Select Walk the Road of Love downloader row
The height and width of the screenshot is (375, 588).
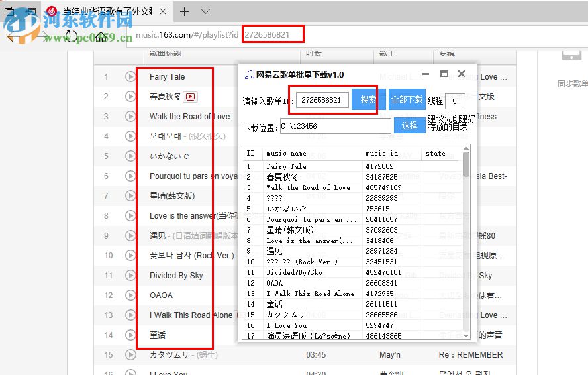point(352,187)
